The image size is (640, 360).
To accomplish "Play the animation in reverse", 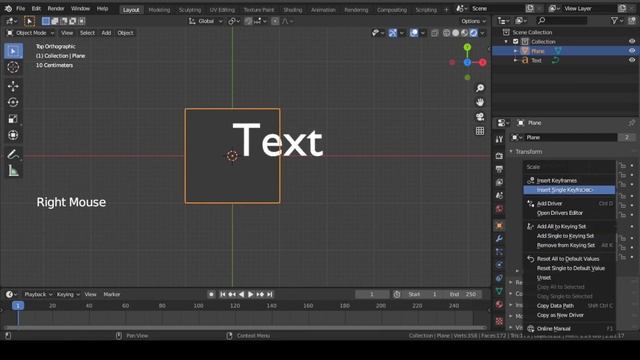I will click(x=241, y=294).
